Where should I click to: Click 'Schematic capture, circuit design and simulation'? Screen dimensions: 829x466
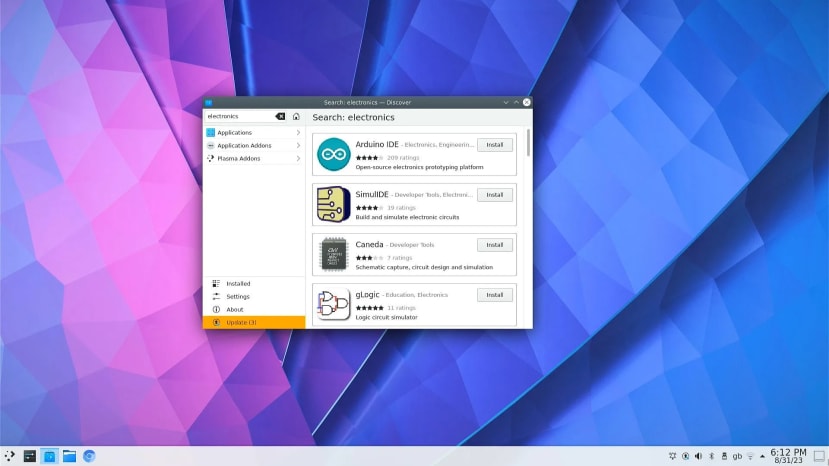424,268
